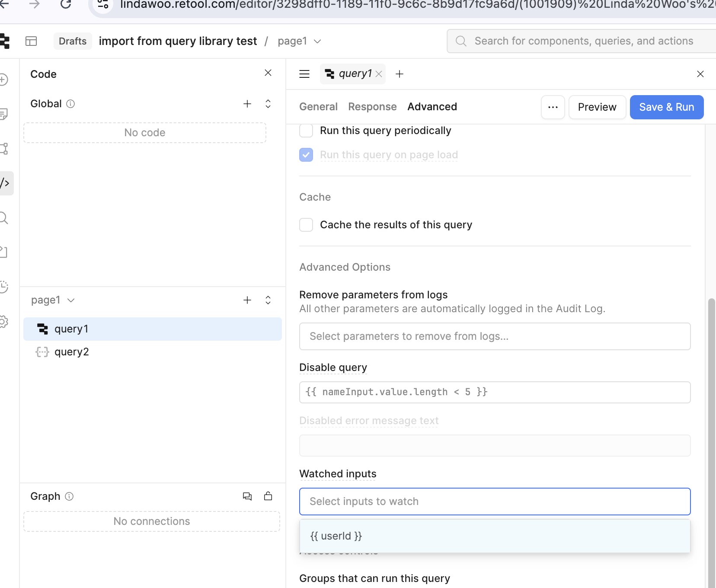The image size is (716, 588).
Task: Close the query1 editor tab
Action: click(379, 74)
